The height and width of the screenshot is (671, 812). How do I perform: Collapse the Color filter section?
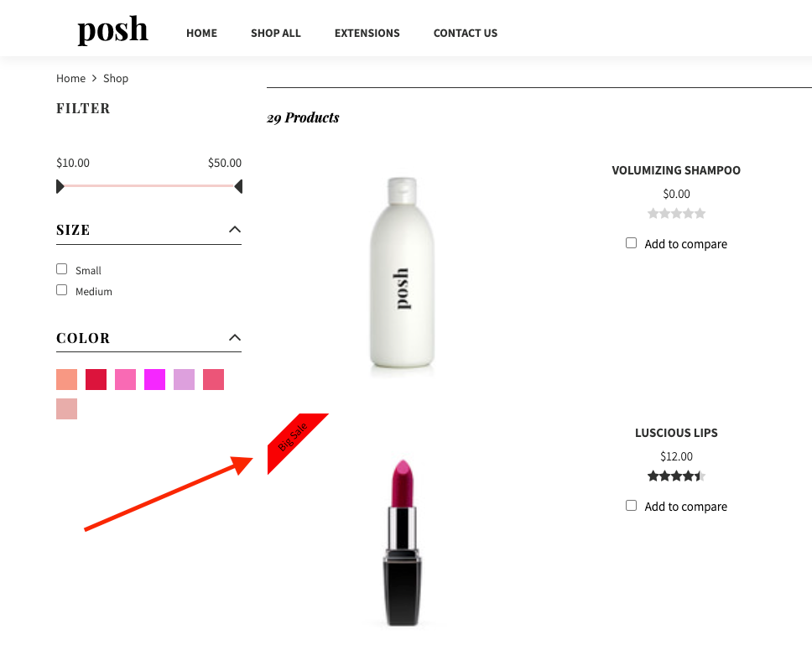click(x=235, y=337)
